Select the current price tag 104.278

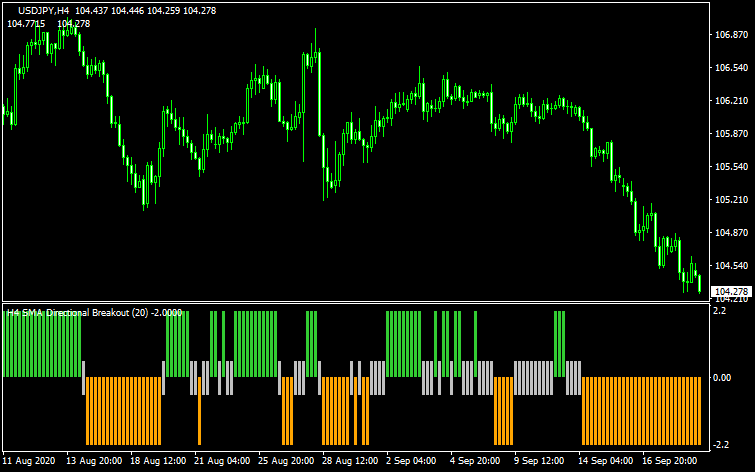[x=729, y=292]
